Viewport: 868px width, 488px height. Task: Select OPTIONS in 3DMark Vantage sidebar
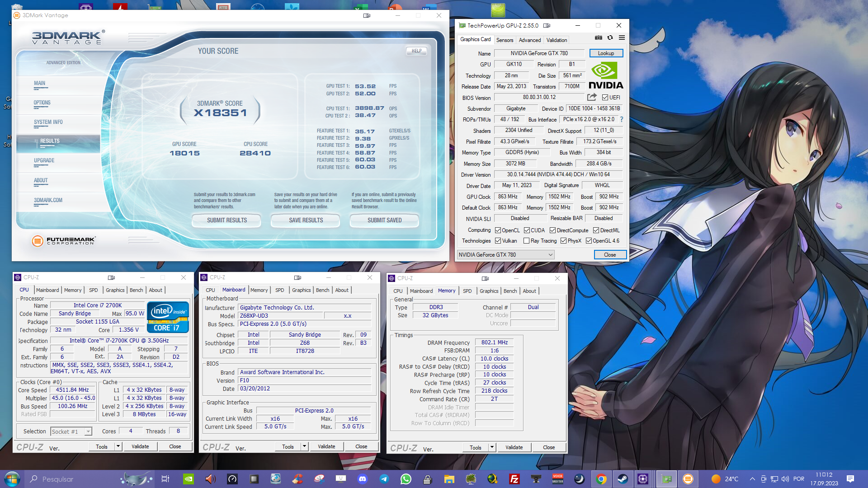tap(42, 103)
